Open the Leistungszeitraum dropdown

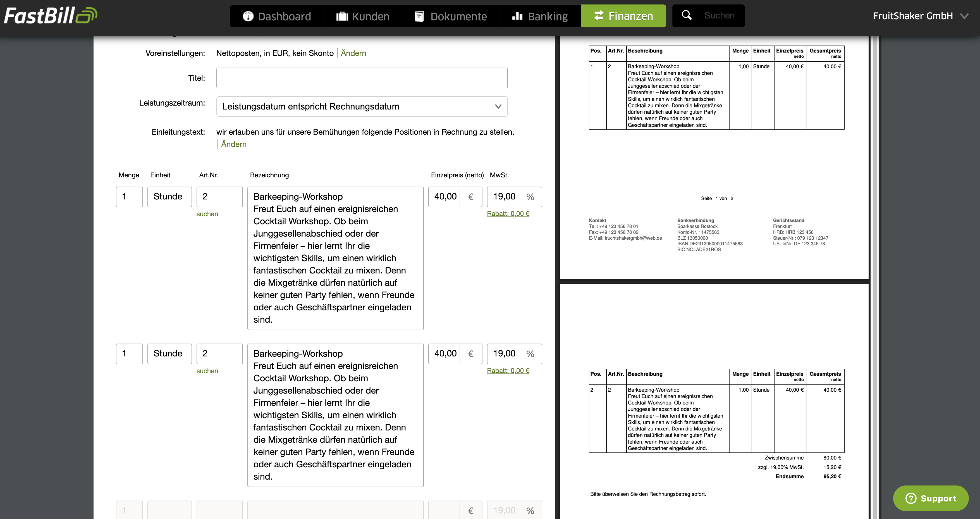[x=362, y=106]
